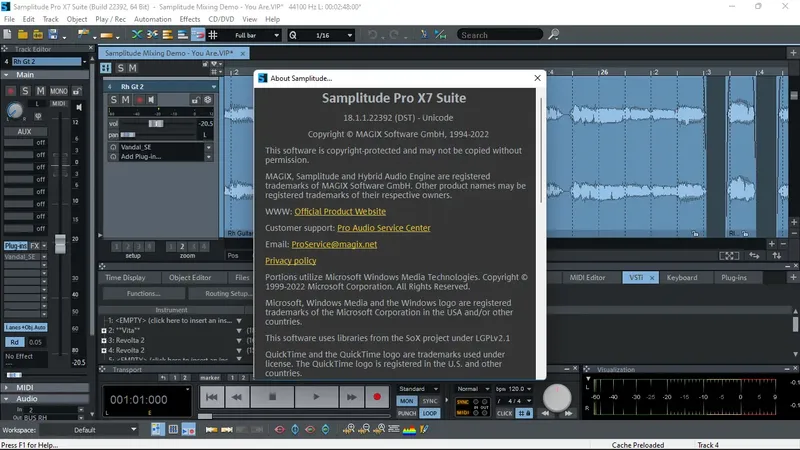Click the transport view icon in bottom toolbar
800x450 pixels.
point(188,430)
